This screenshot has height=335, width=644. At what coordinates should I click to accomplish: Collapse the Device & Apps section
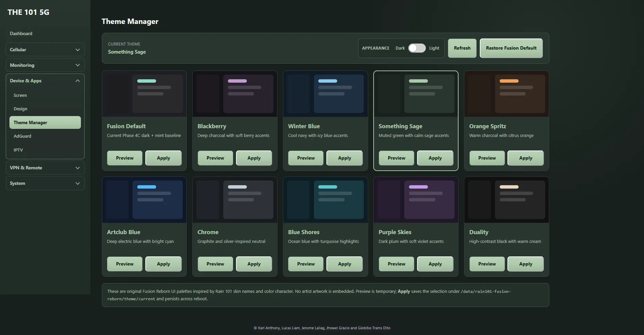click(45, 81)
